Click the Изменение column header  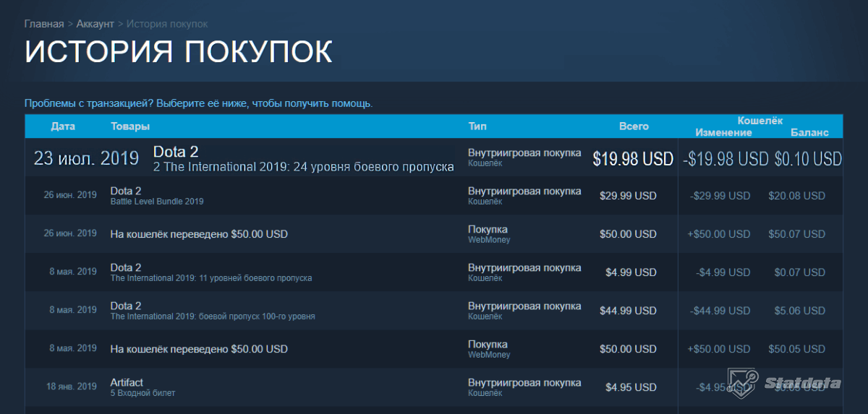pyautogui.click(x=723, y=132)
